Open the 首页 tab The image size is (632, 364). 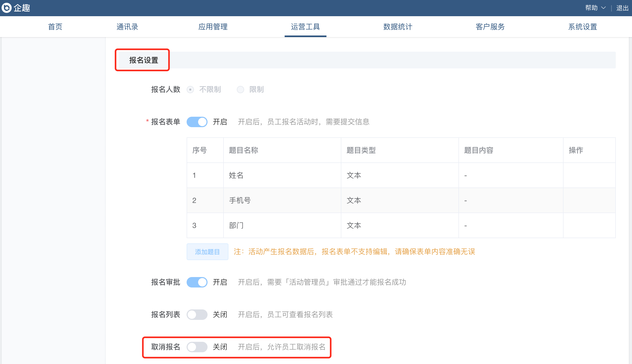55,27
